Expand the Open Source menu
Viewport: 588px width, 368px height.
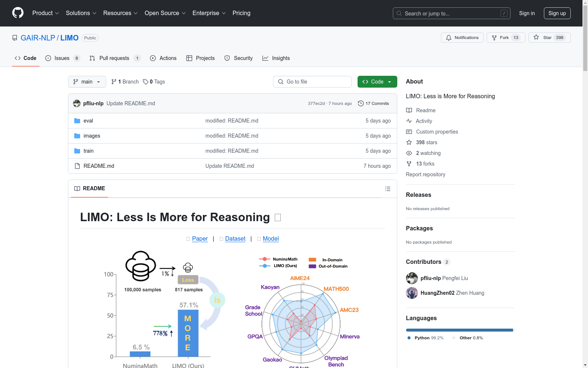click(x=165, y=13)
